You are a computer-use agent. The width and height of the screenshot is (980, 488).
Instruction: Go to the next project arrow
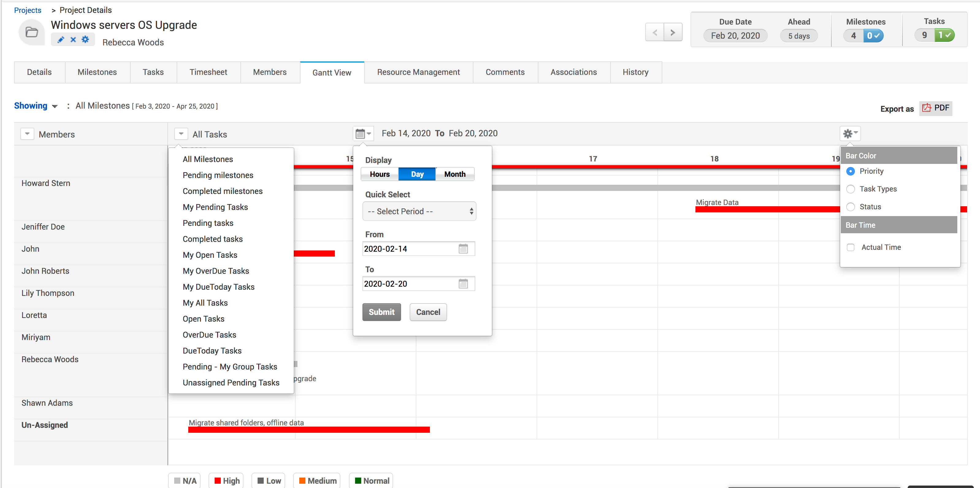(673, 32)
